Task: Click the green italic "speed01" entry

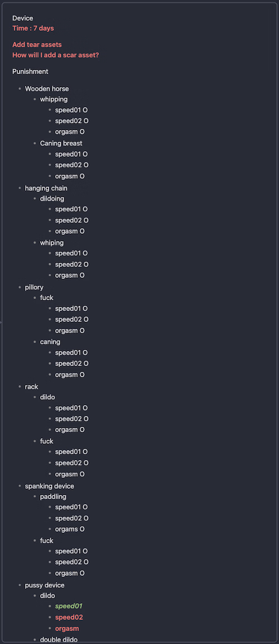Action: tap(69, 606)
